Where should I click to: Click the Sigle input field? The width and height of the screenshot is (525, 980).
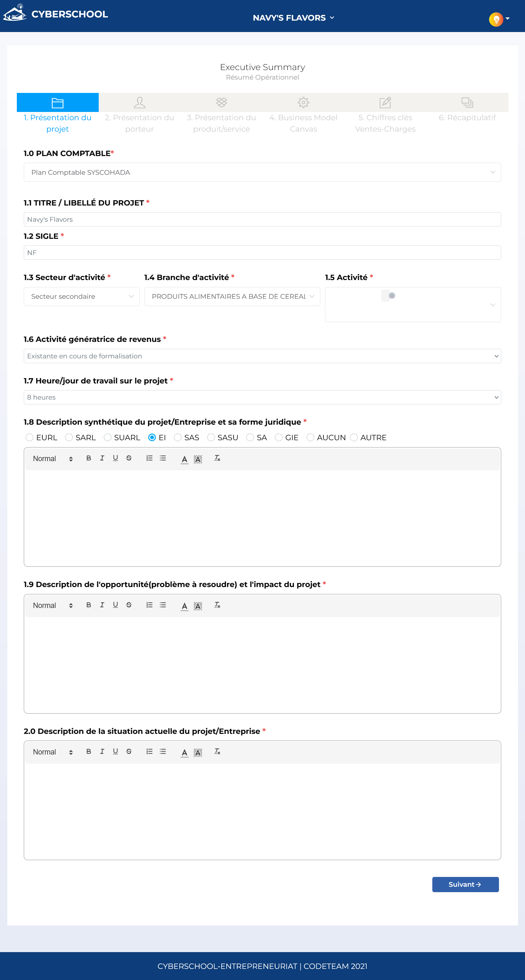click(x=262, y=252)
